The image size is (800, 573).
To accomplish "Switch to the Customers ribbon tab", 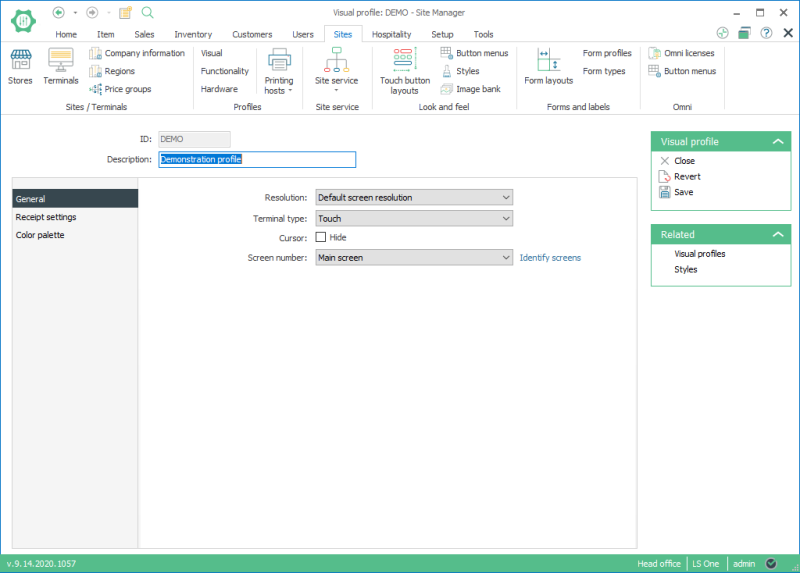I will [252, 34].
